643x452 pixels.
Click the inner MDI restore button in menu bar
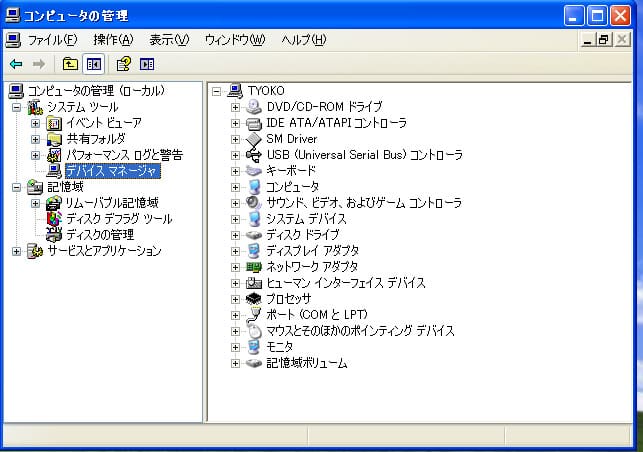603,40
